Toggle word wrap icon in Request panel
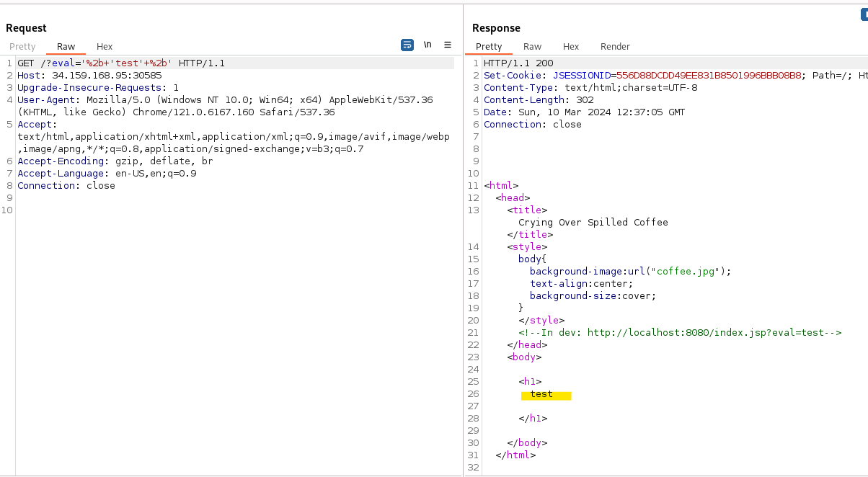This screenshot has width=868, height=477. click(x=407, y=45)
